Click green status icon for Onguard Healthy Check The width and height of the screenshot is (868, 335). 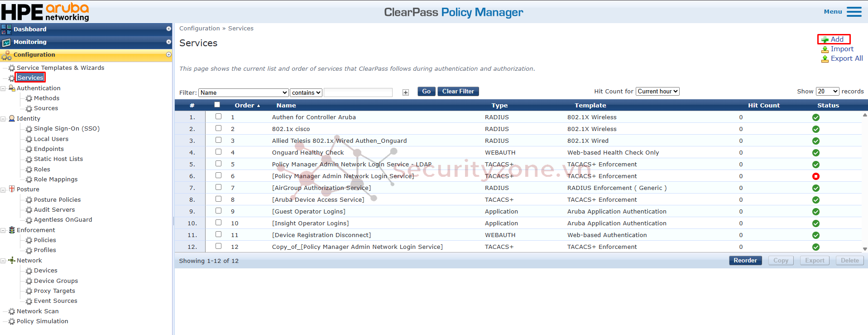[815, 153]
